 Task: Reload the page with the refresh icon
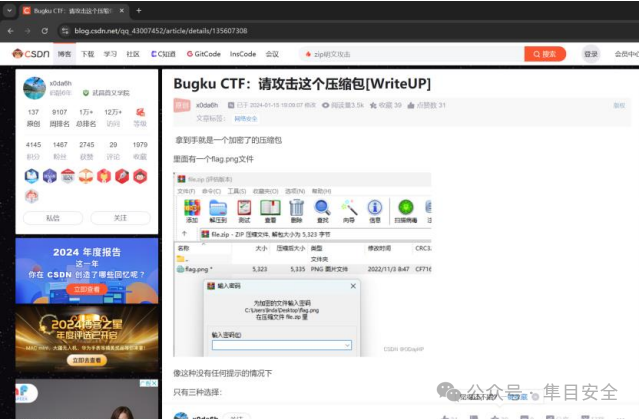pyautogui.click(x=44, y=31)
